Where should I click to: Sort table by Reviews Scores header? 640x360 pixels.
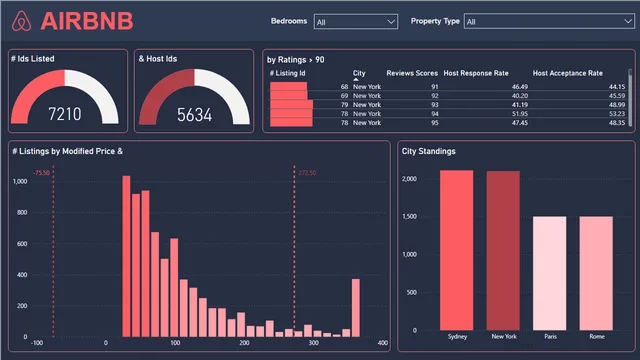[x=412, y=73]
